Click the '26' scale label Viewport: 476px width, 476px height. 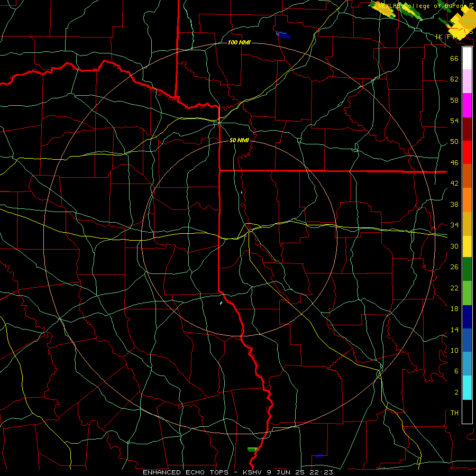(x=454, y=267)
